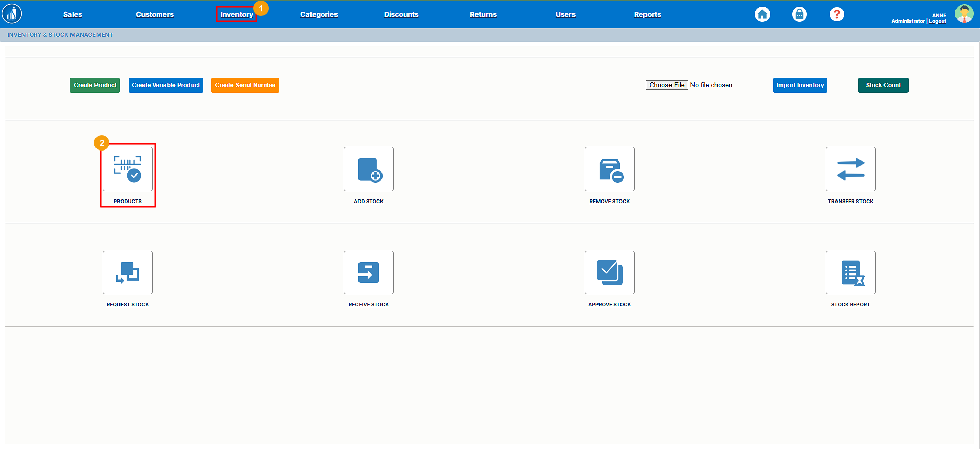The height and width of the screenshot is (449, 980).
Task: Click the Create Product button
Action: (x=95, y=85)
